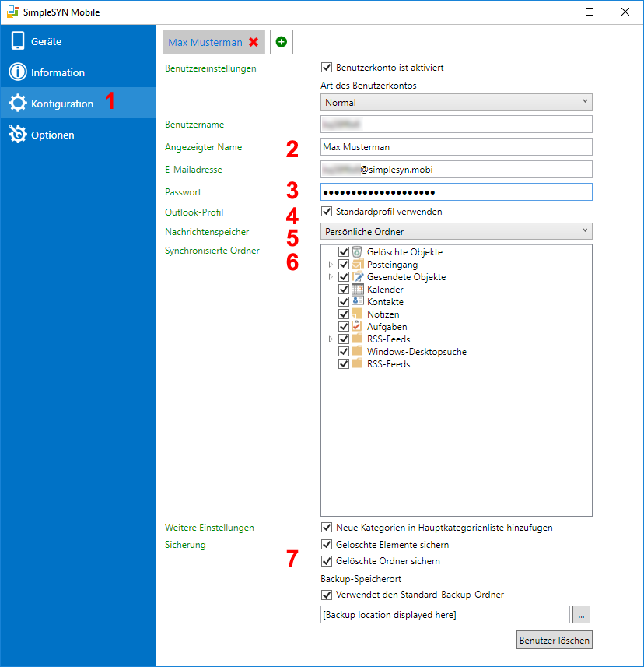Click the '...' browse backup location button
This screenshot has height=667, width=644.
582,615
